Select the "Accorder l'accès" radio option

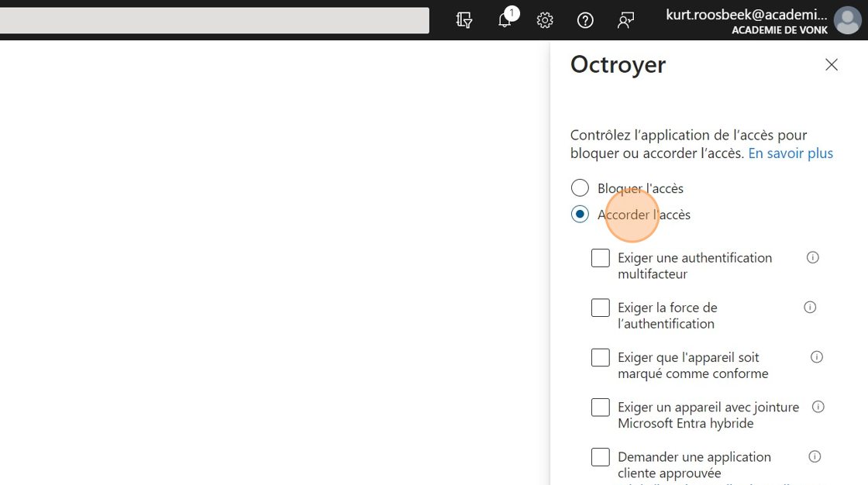pyautogui.click(x=580, y=214)
